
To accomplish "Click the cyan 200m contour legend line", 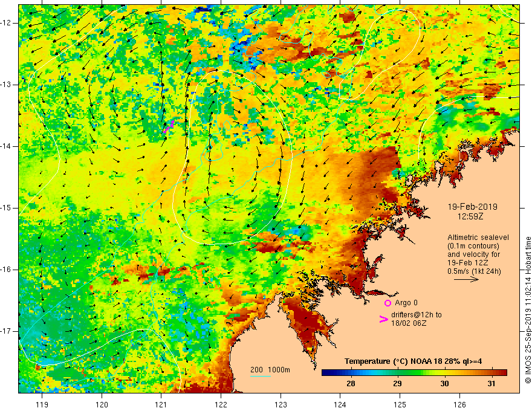I will pos(260,376).
